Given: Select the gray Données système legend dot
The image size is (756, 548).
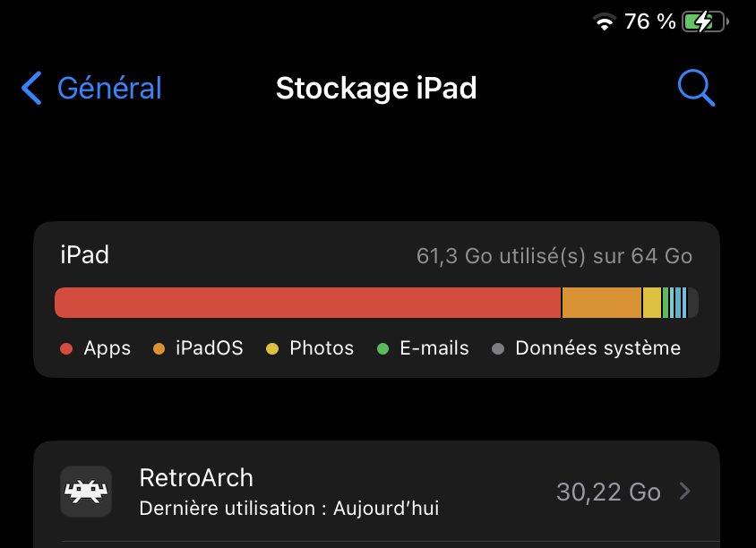Looking at the screenshot, I should [x=497, y=349].
